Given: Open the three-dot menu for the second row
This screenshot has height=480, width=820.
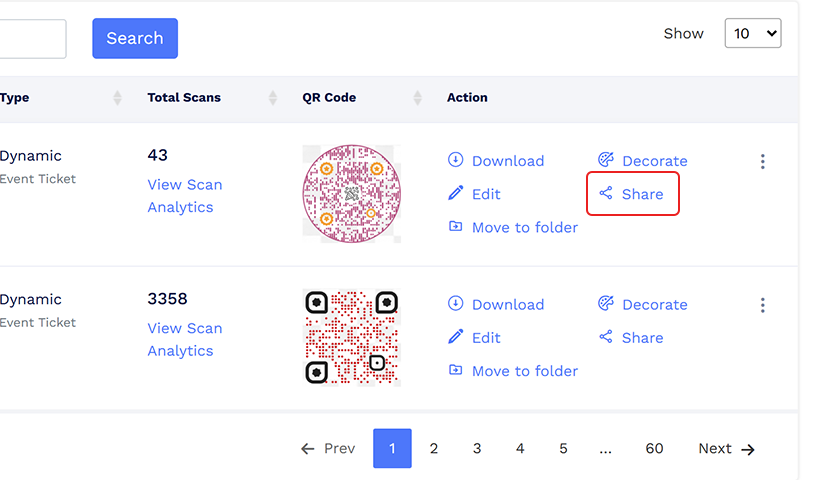Looking at the screenshot, I should 763,305.
